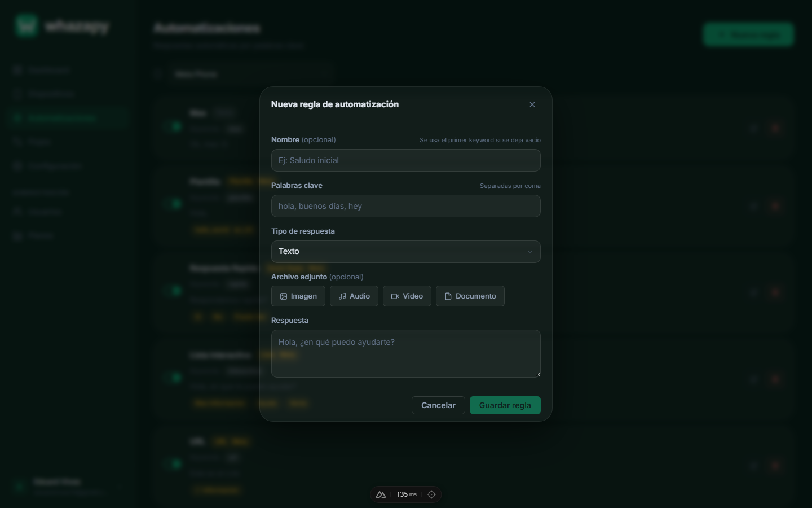Open Nuxt DevTools logo icon
The height and width of the screenshot is (508, 812).
381,494
